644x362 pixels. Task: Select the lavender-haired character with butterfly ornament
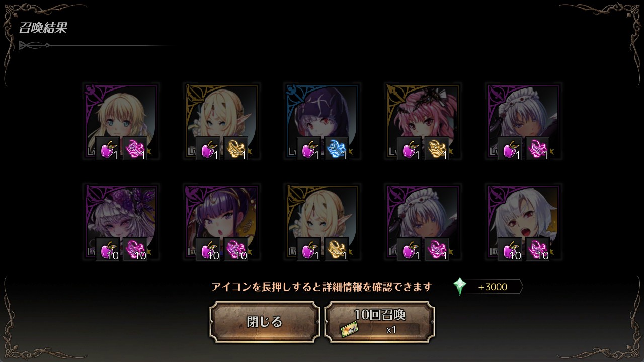point(121,222)
